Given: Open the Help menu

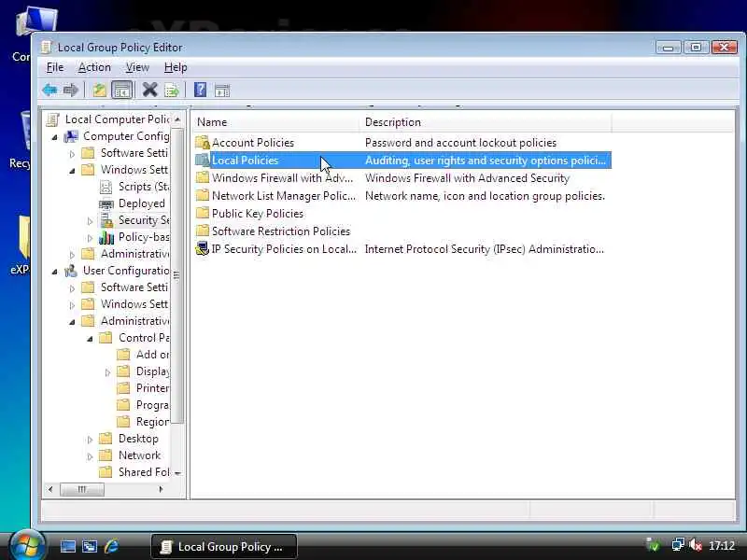Looking at the screenshot, I should pos(176,67).
